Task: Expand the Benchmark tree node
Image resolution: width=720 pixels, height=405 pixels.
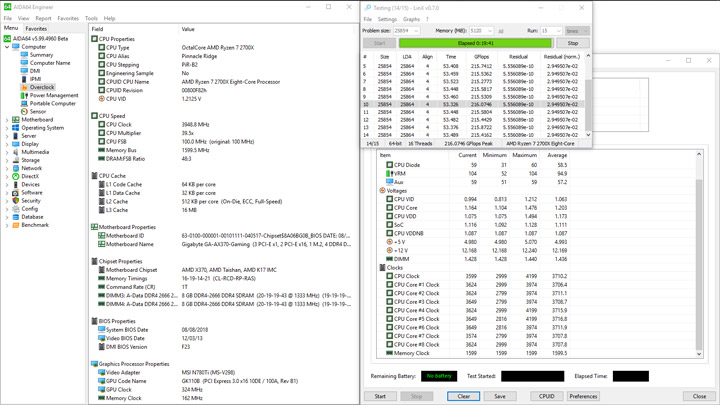Action: click(7, 225)
